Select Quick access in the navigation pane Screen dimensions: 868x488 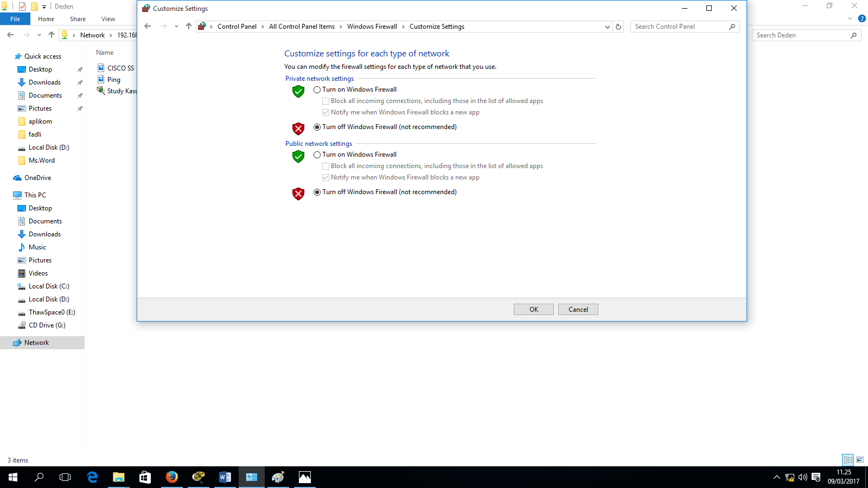point(42,56)
